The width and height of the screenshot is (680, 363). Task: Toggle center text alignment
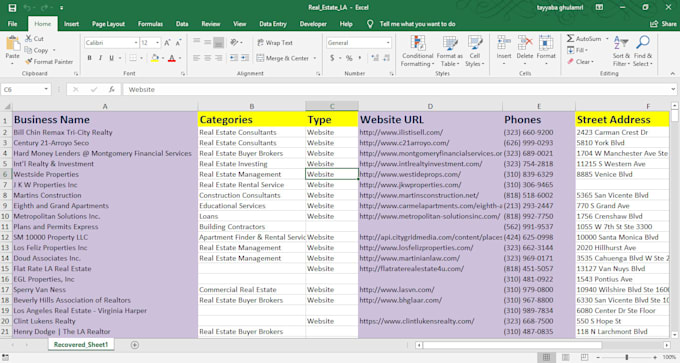[x=208, y=58]
